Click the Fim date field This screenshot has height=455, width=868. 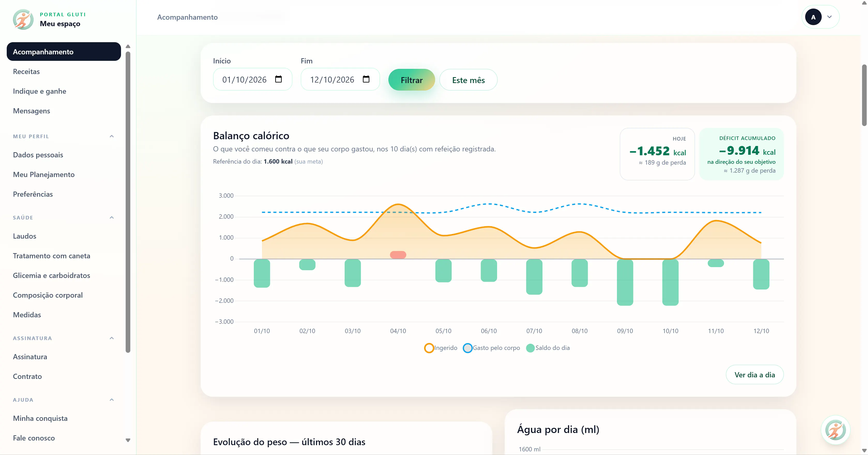point(340,80)
